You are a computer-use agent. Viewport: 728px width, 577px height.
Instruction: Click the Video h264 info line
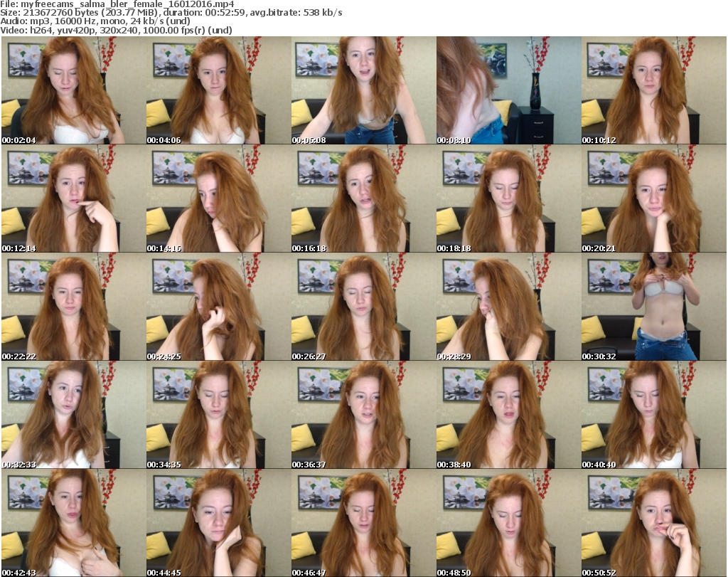(116, 30)
